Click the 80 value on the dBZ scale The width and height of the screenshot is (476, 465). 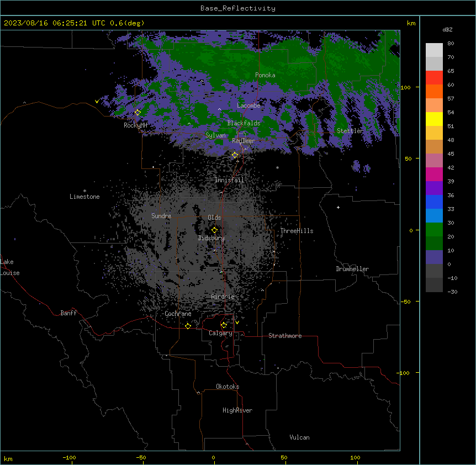pos(451,44)
